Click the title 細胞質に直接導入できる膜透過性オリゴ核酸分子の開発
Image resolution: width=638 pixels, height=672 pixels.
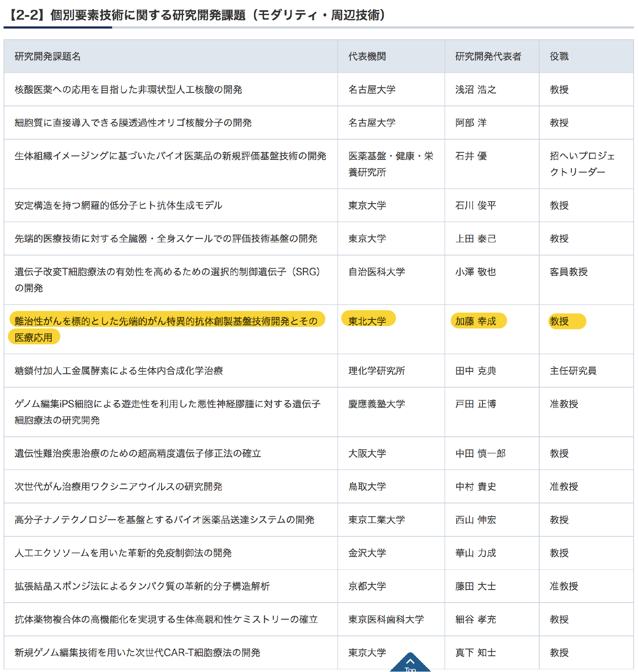tap(133, 123)
